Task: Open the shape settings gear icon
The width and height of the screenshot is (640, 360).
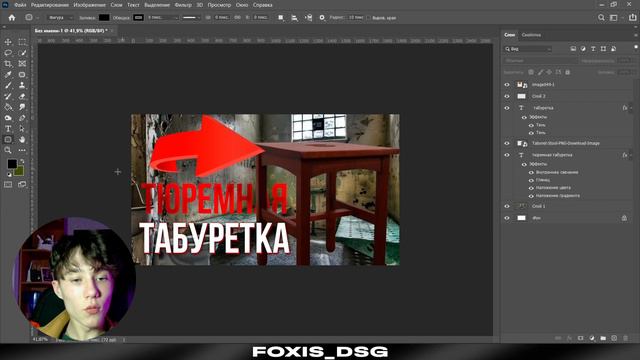Action: pos(322,18)
